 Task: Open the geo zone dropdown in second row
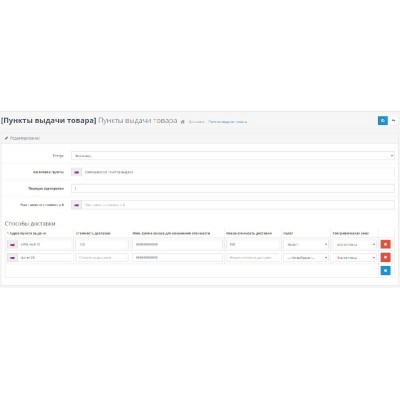(354, 258)
